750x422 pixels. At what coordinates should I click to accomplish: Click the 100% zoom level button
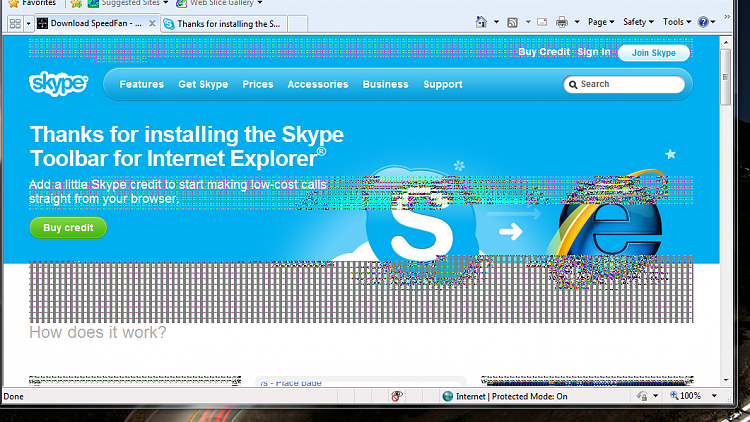coord(685,396)
